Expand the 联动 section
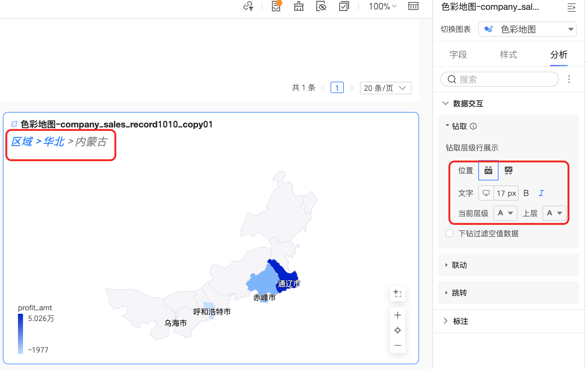Image resolution: width=588 pixels, height=369 pixels. click(459, 265)
